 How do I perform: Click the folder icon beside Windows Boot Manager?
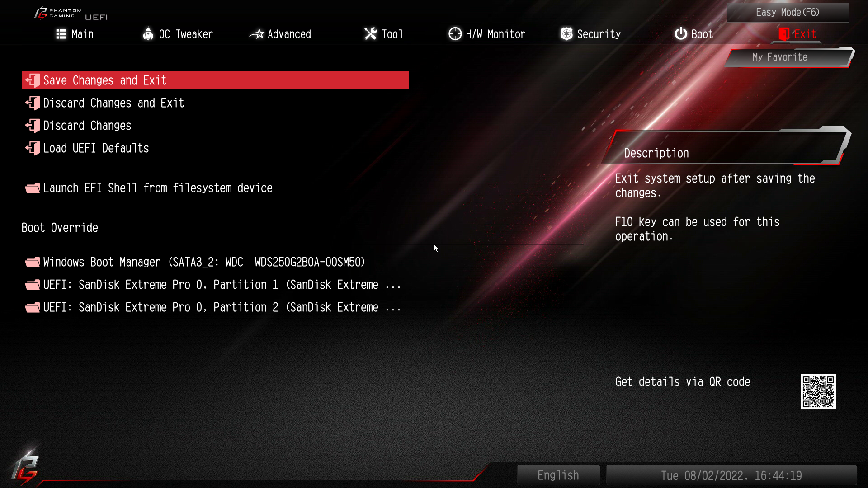click(33, 262)
